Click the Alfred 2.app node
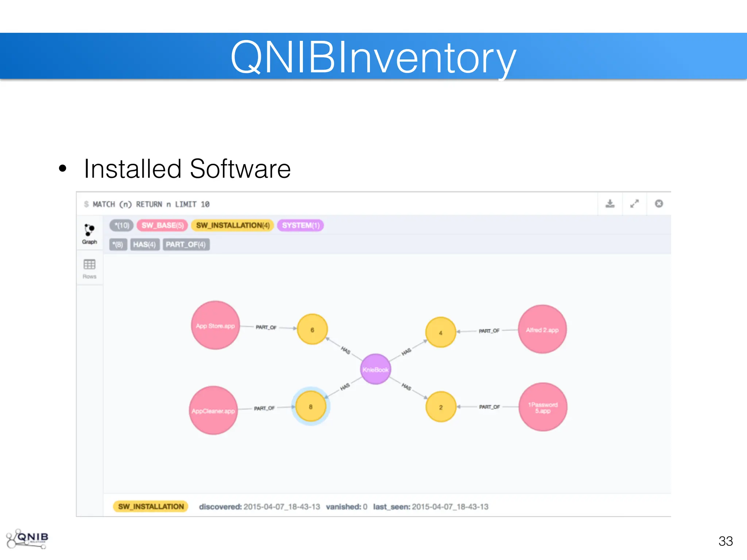Screen dimensions: 747x560 pos(542,330)
